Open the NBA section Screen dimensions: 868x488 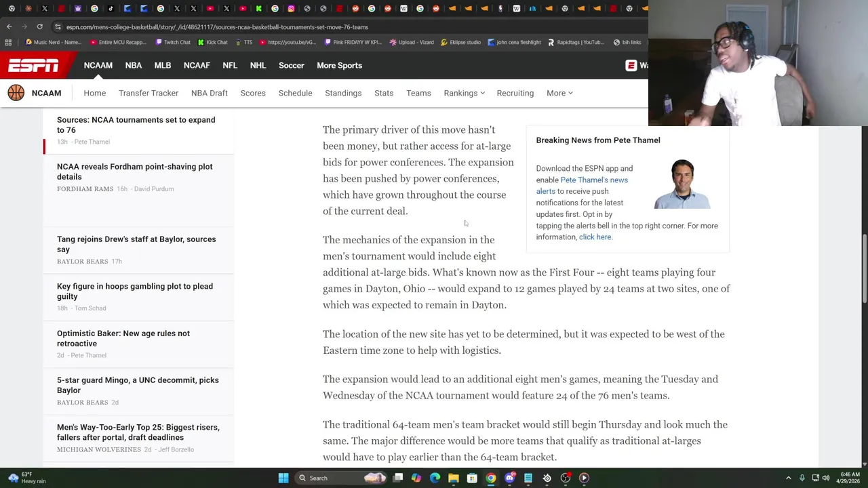[x=134, y=65]
